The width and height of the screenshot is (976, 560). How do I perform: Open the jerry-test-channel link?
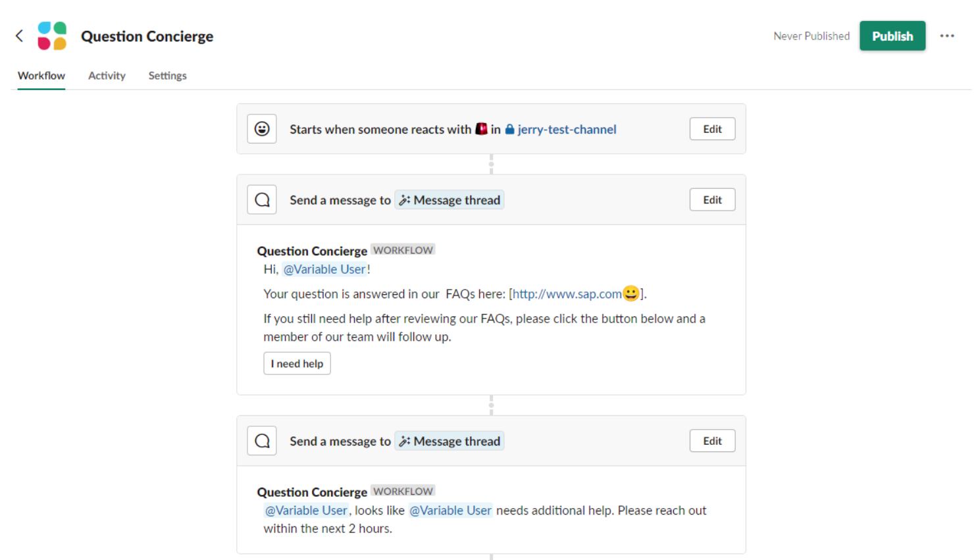[567, 130]
